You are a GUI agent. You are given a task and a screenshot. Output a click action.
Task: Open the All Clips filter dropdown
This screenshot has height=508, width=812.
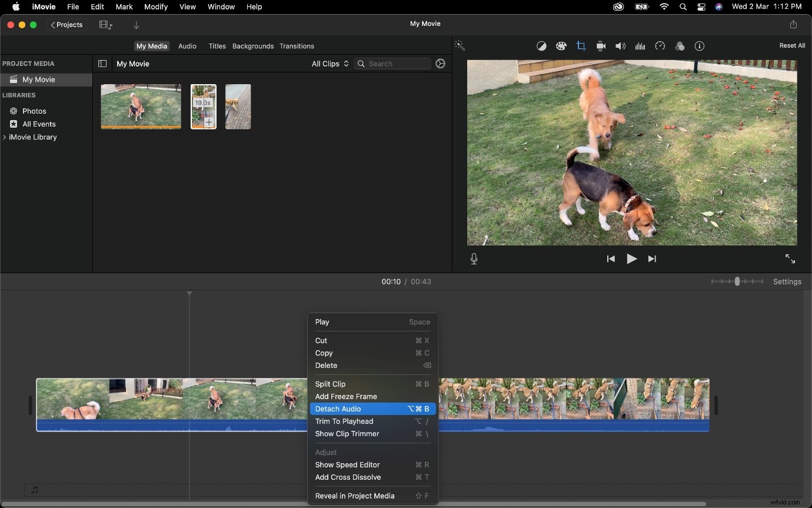pyautogui.click(x=330, y=64)
